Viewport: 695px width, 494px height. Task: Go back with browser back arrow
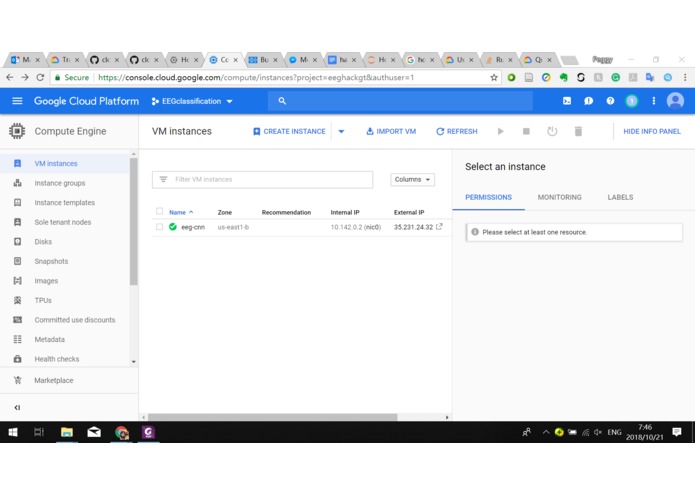10,78
